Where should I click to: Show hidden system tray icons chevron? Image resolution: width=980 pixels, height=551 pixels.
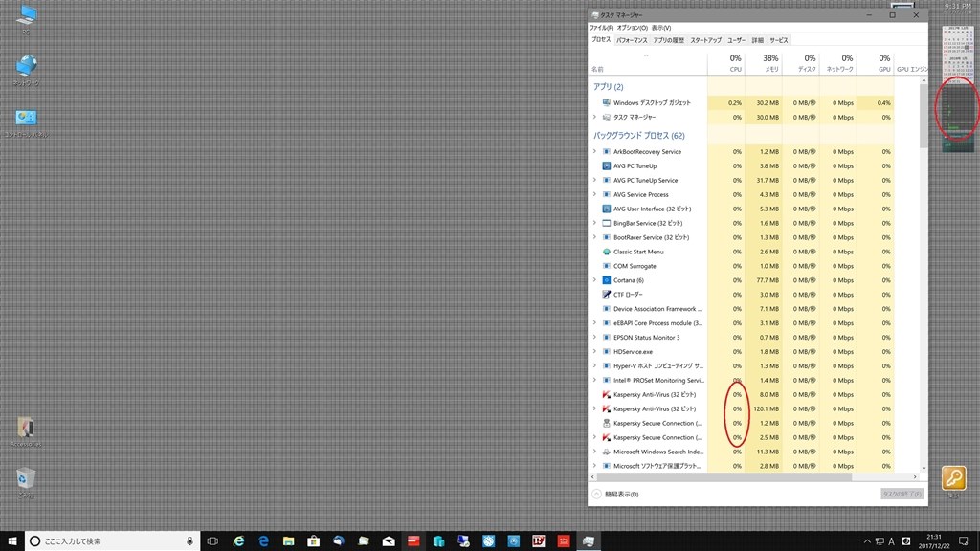point(867,541)
